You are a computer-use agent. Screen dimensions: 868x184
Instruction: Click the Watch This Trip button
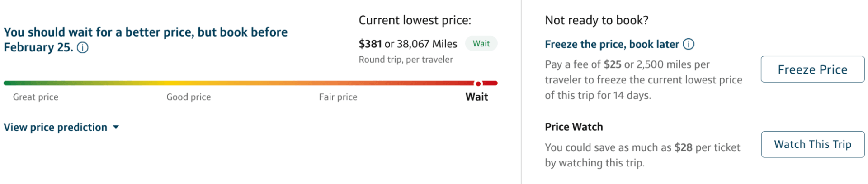tap(812, 144)
